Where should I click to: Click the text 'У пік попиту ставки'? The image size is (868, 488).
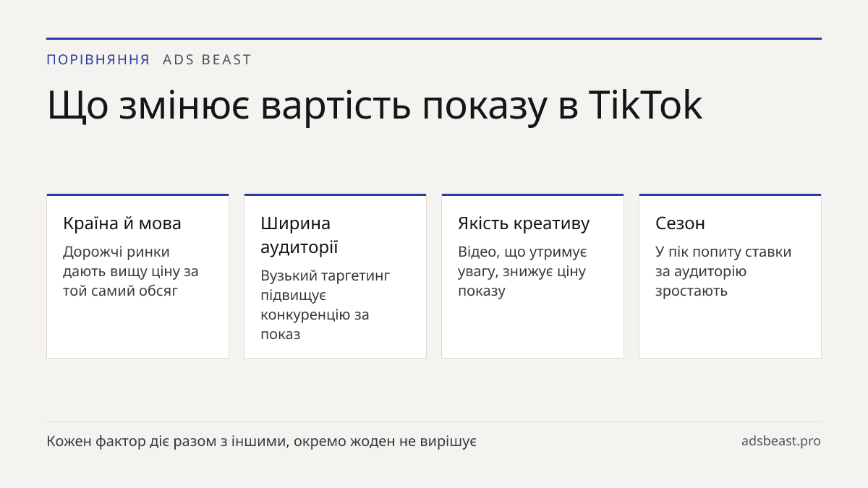(x=723, y=271)
